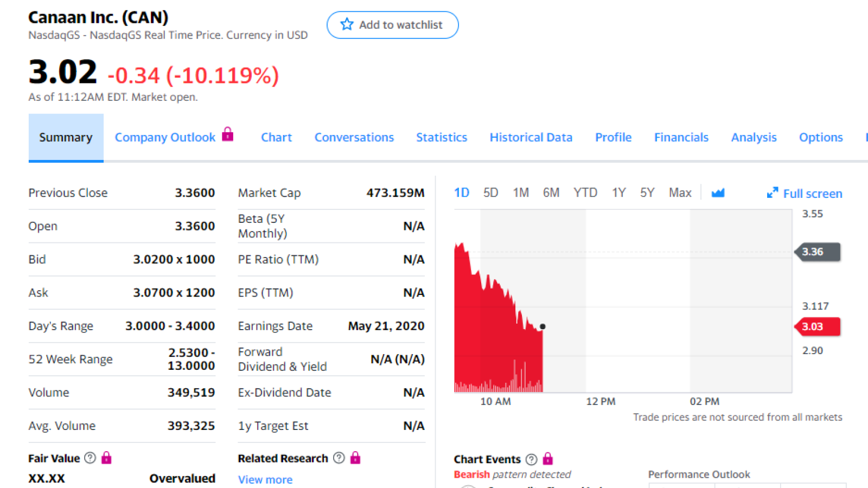This screenshot has width=868, height=488.
Task: Click the Chart Events help question icon
Action: tap(532, 459)
